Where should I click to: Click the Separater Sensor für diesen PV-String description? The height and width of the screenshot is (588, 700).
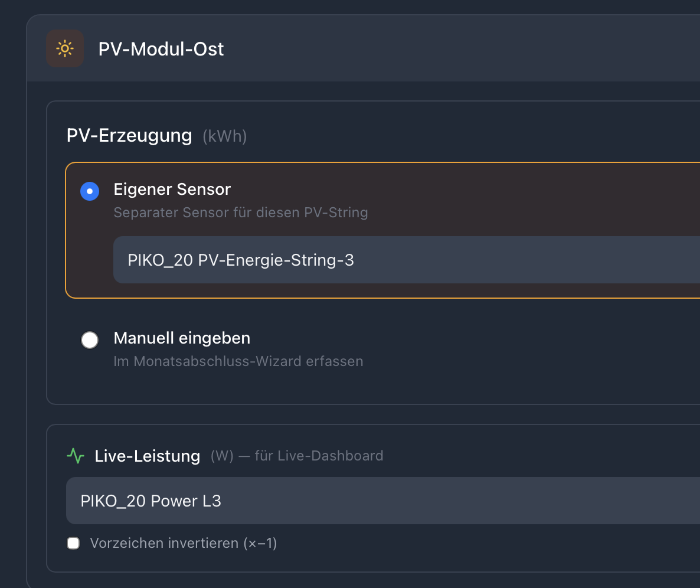coord(240,213)
